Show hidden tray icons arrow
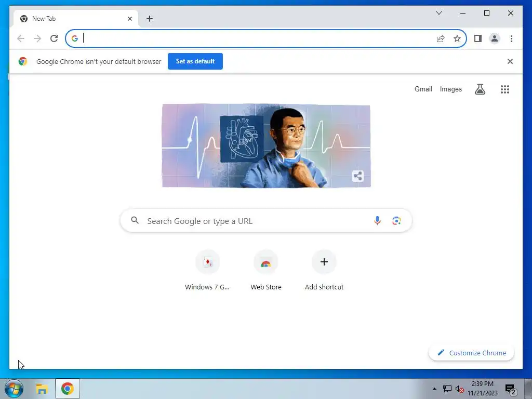This screenshot has width=532, height=399. [x=434, y=389]
